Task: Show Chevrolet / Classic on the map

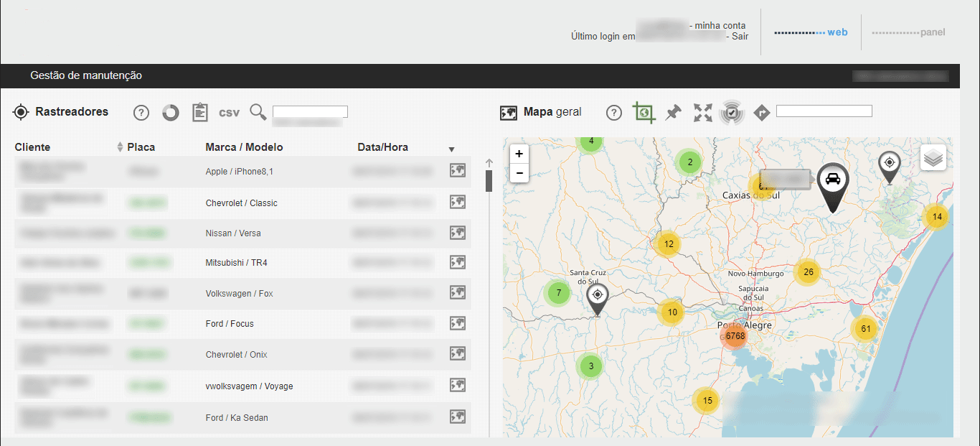Action: [x=458, y=203]
